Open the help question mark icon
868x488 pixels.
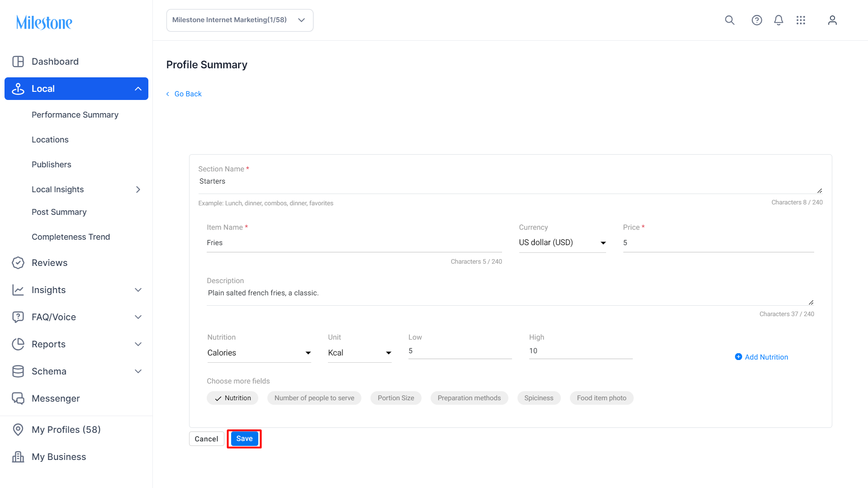click(x=757, y=20)
